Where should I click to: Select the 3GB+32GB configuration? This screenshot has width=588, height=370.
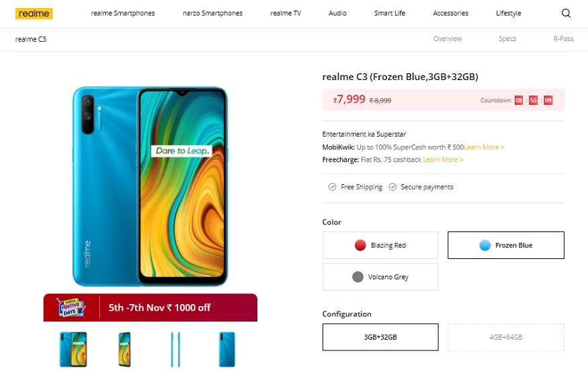pos(380,337)
